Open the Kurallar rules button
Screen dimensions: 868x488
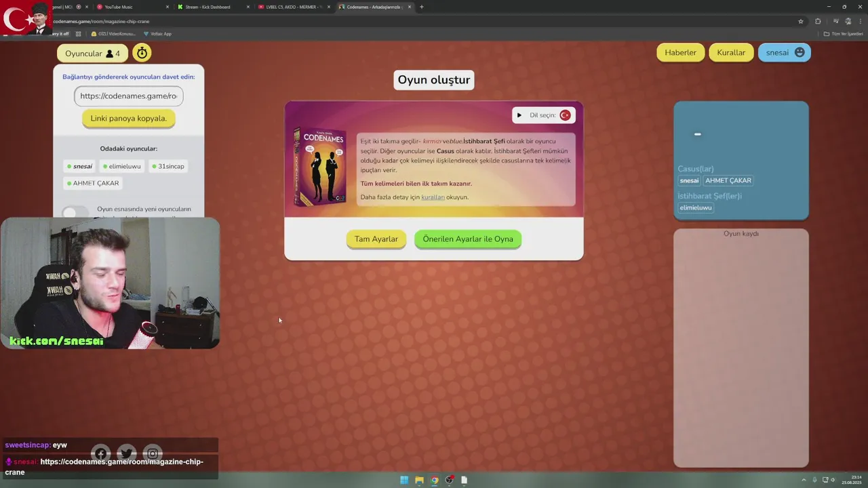coord(731,53)
